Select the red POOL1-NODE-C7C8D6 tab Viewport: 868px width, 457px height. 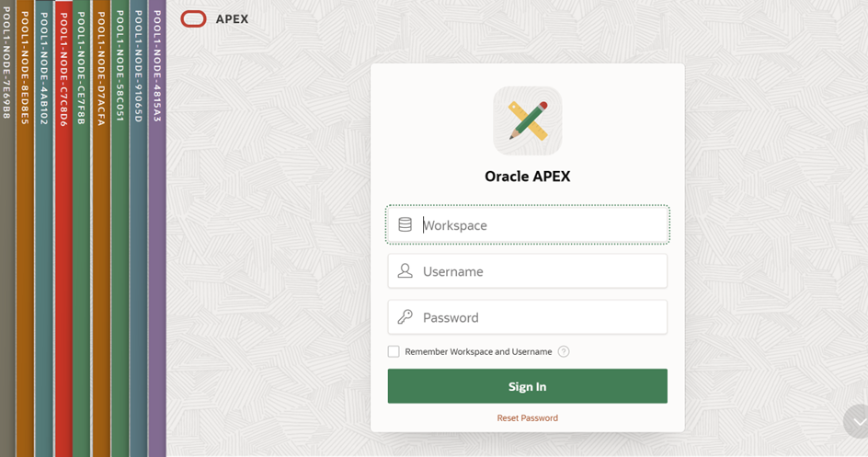point(63,228)
